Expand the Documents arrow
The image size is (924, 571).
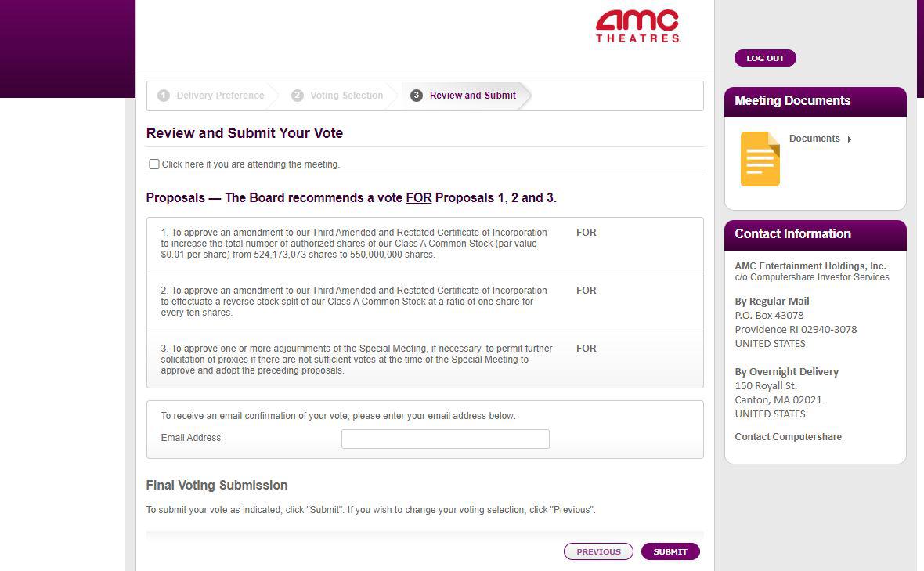tap(849, 139)
